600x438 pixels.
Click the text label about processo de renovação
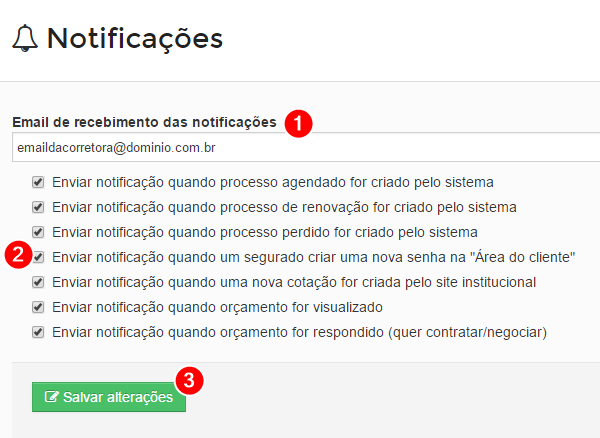coord(284,207)
